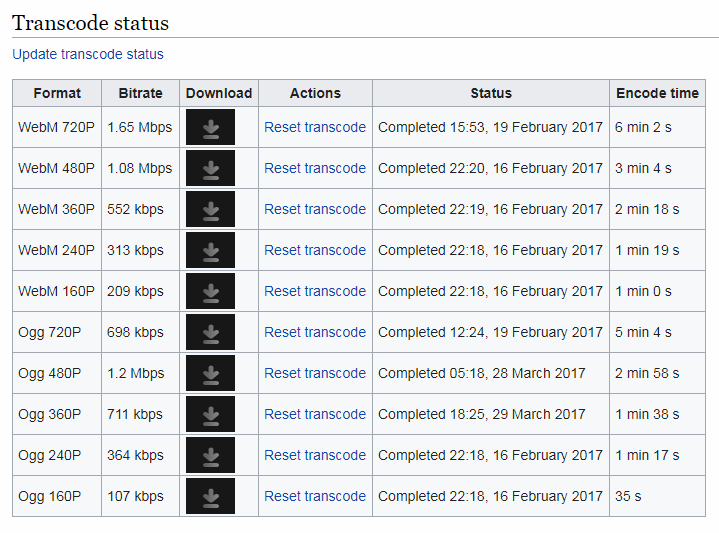Reset transcode for WebM 720P
This screenshot has width=719, height=533.
[315, 127]
